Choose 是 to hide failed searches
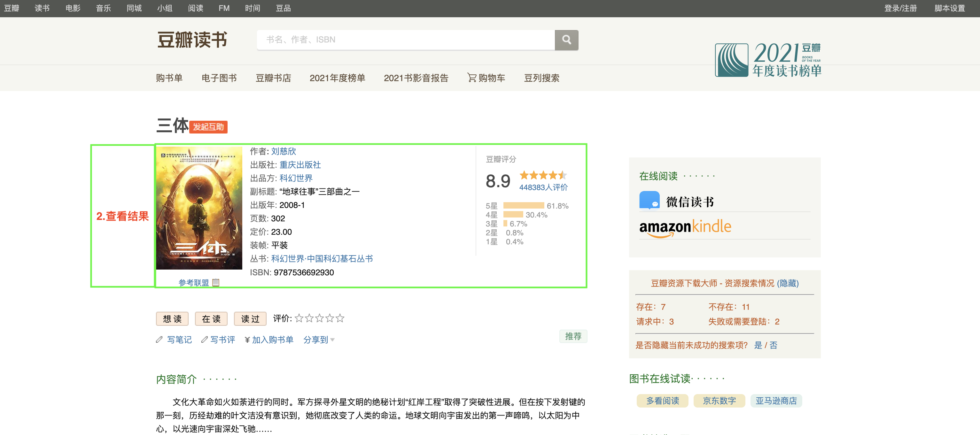Image resolution: width=980 pixels, height=435 pixels. coord(758,345)
